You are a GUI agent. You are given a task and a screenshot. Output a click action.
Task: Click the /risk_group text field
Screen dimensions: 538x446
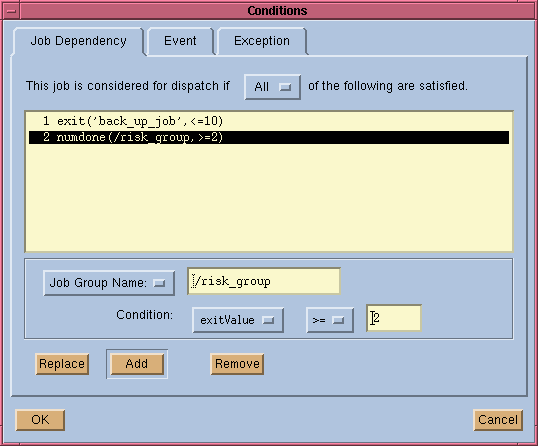click(x=264, y=281)
